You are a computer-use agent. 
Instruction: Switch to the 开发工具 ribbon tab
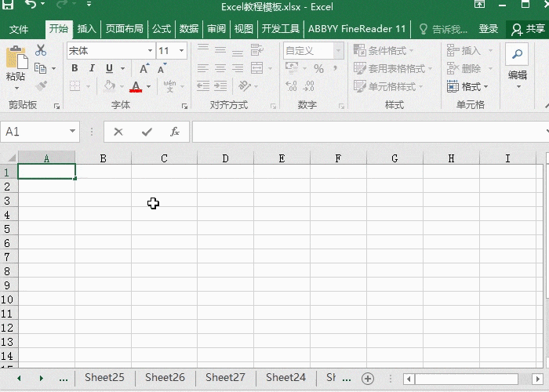[x=281, y=29]
